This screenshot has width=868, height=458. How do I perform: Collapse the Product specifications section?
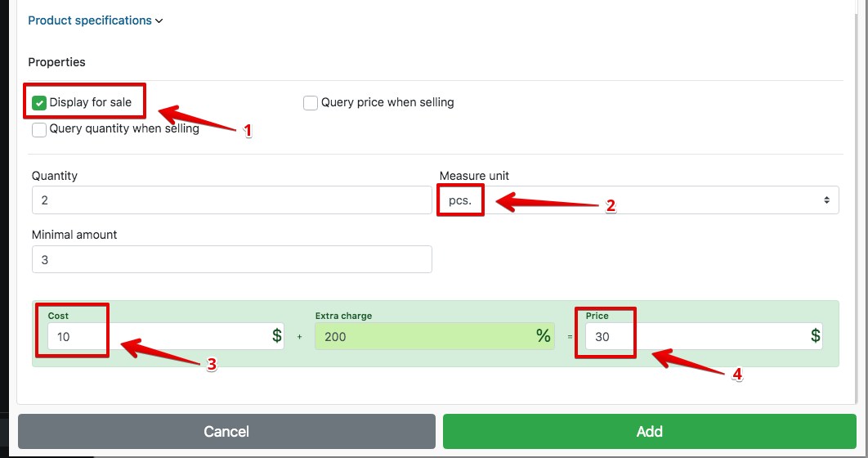click(90, 20)
